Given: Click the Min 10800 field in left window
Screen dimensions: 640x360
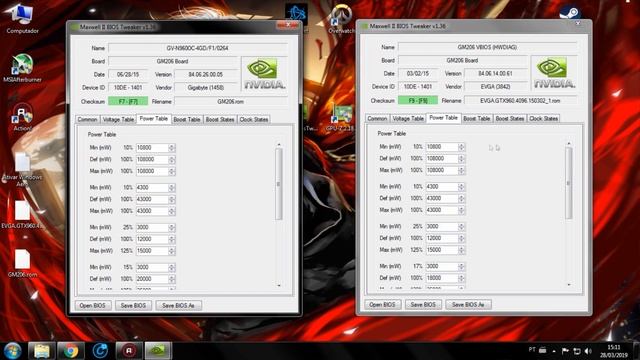Looking at the screenshot, I should (152, 148).
